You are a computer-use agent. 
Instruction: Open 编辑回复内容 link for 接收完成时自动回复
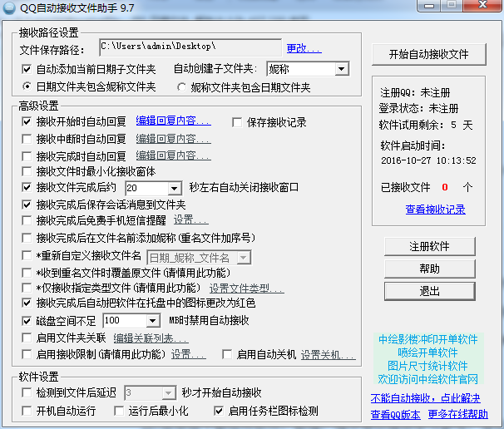pyautogui.click(x=173, y=155)
